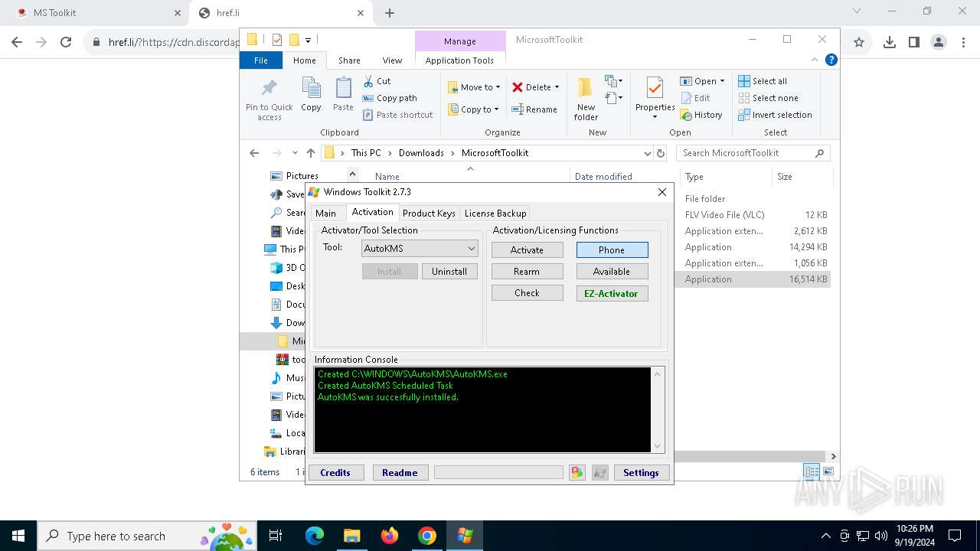This screenshot has height=551, width=980.
Task: Switch to large icons view in Explorer
Action: [828, 471]
